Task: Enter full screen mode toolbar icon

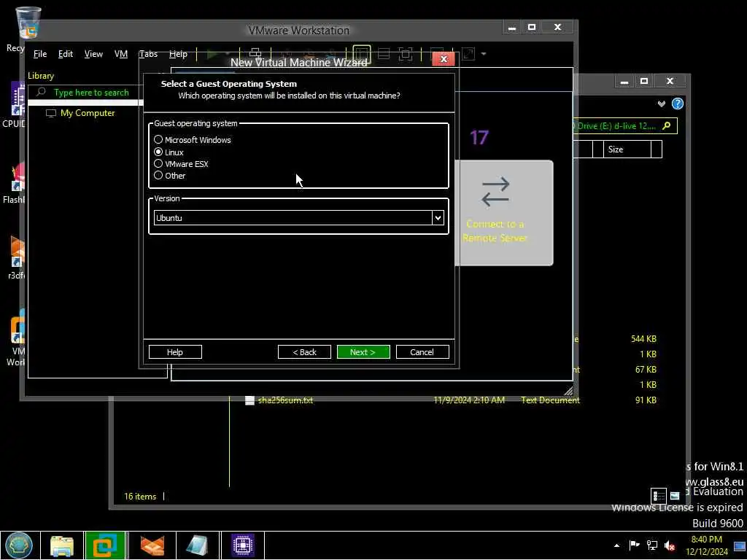Action: pyautogui.click(x=406, y=53)
